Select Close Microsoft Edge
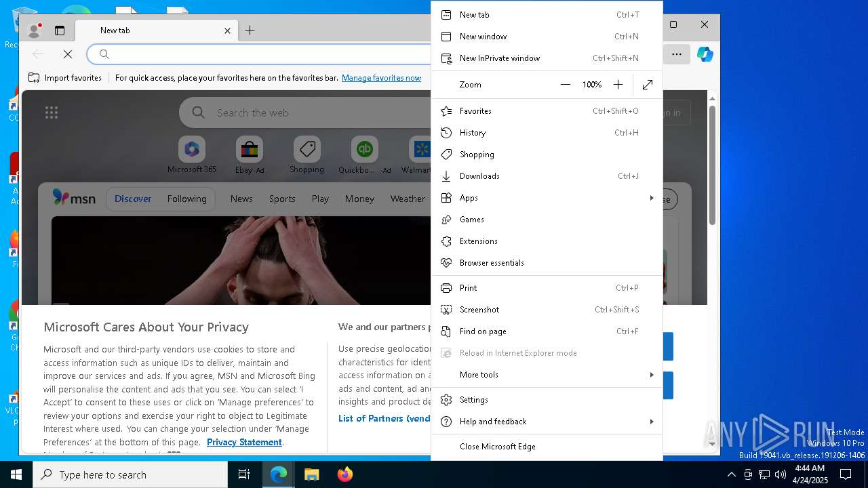The width and height of the screenshot is (868, 488). (547, 447)
